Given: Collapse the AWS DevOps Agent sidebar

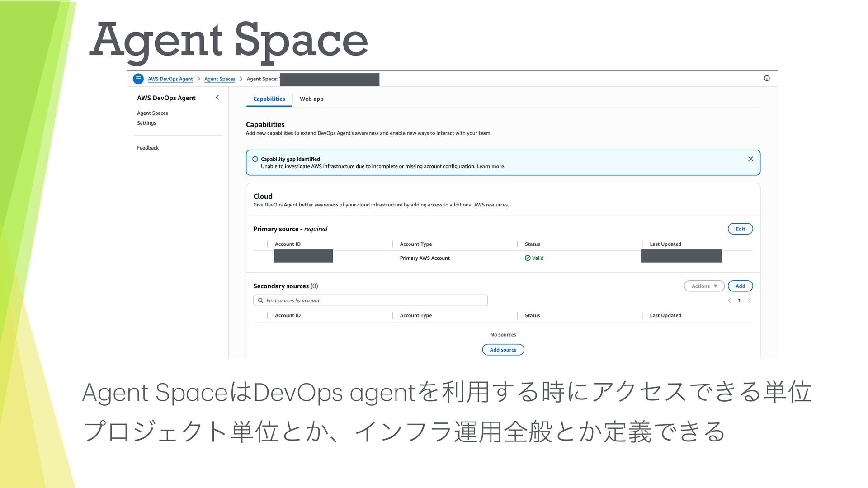Looking at the screenshot, I should (217, 98).
